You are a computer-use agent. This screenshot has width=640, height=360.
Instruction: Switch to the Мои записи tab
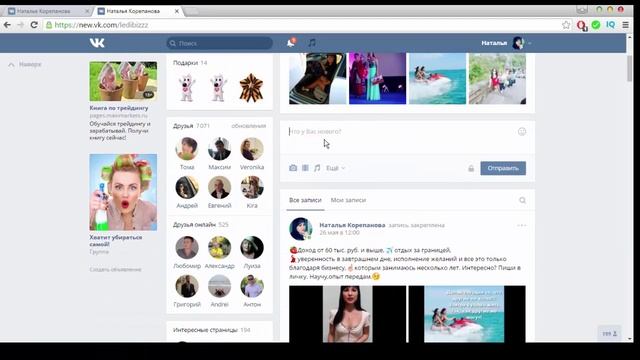click(348, 200)
